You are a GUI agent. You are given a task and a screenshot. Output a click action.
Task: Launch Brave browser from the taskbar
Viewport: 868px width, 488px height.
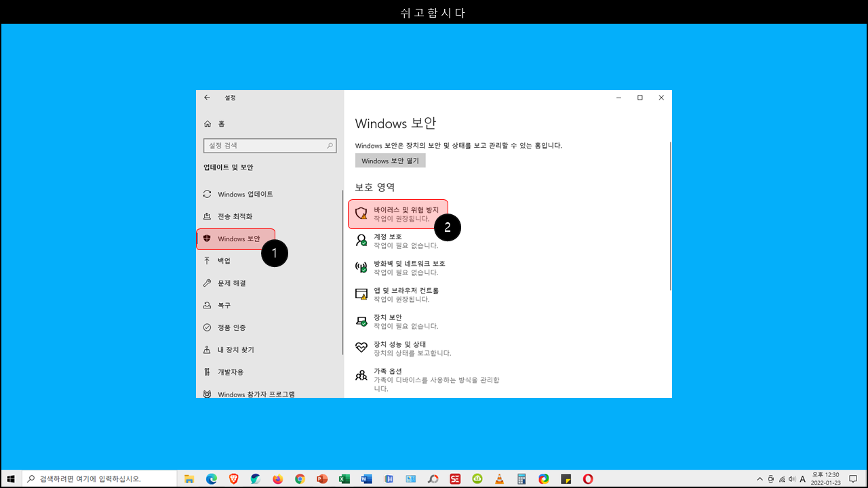coord(234,479)
